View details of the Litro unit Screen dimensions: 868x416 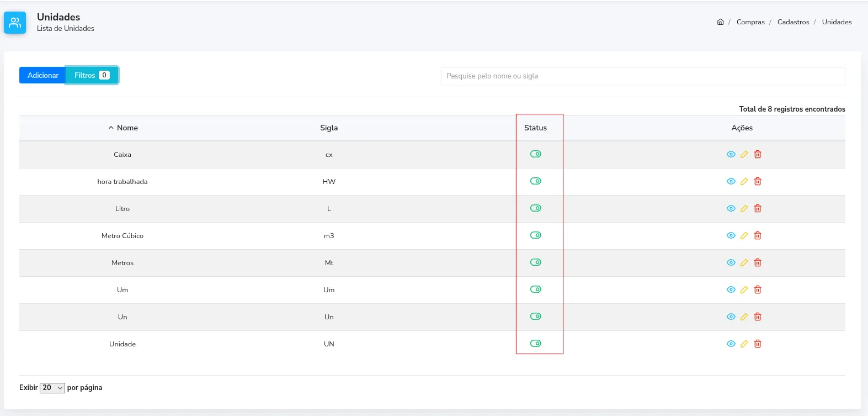[731, 209]
